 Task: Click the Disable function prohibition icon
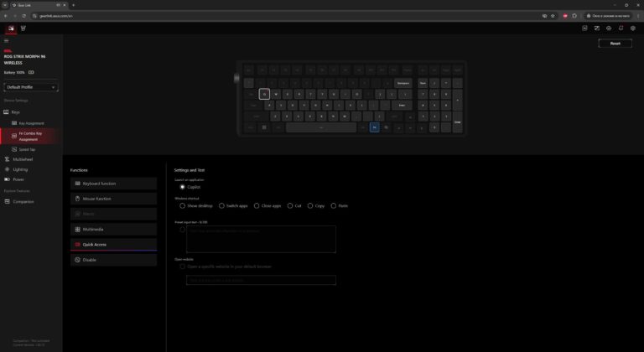(x=78, y=260)
